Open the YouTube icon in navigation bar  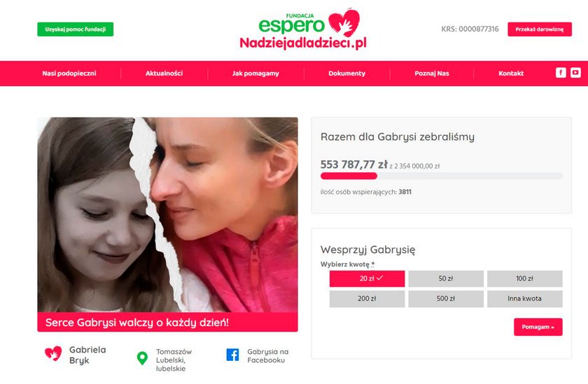pyautogui.click(x=575, y=73)
